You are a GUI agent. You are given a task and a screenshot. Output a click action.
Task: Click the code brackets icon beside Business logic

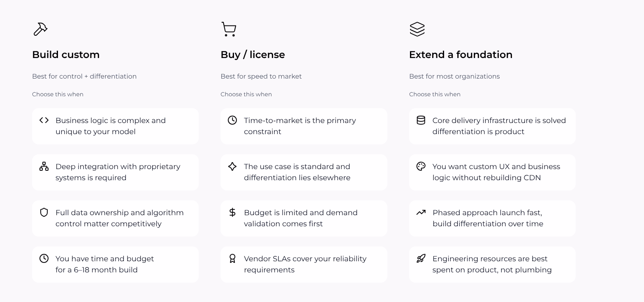[x=44, y=120]
